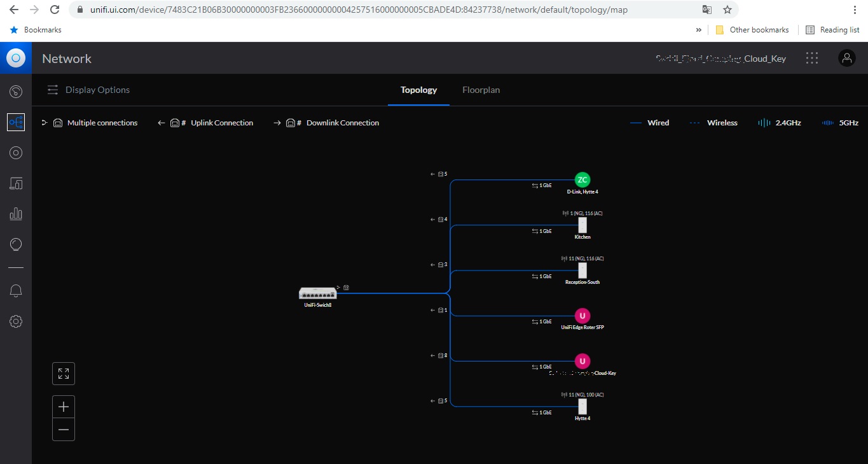Image resolution: width=868 pixels, height=464 pixels.
Task: Select the Reception-South access point icon
Action: pos(582,271)
